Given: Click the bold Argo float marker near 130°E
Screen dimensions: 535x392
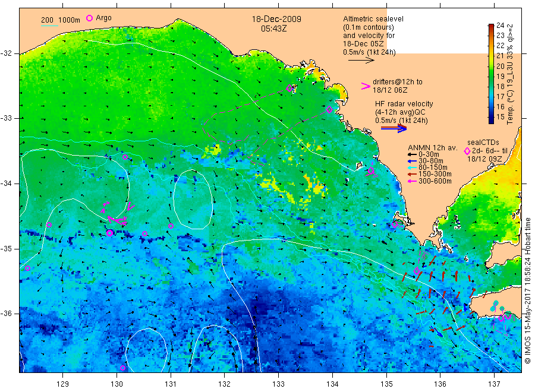Looking at the screenshot, I should click(x=109, y=233).
